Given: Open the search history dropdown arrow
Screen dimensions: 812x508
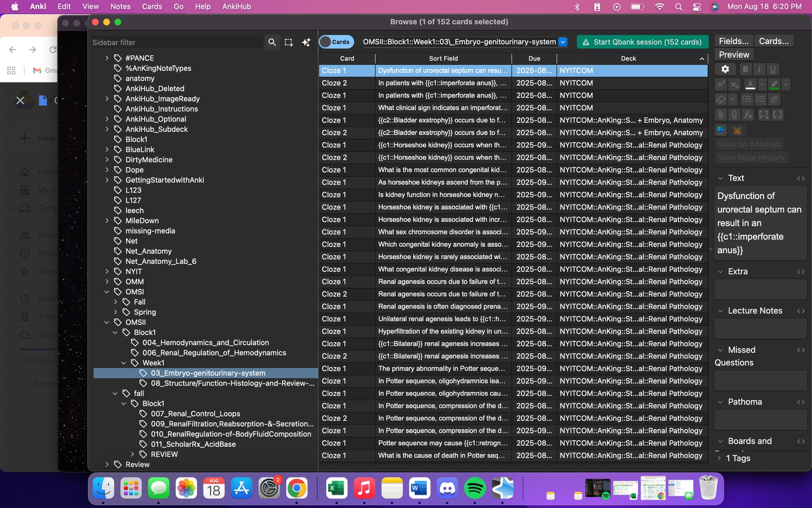Looking at the screenshot, I should point(562,42).
